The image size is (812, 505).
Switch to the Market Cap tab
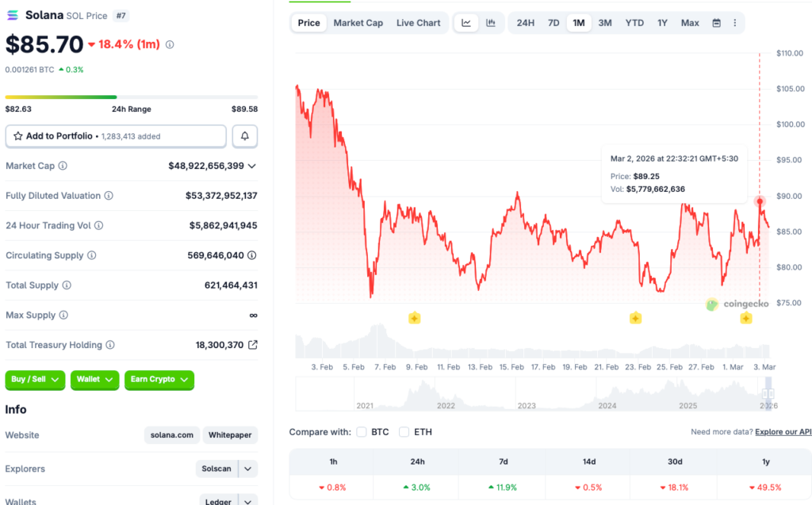pos(358,23)
